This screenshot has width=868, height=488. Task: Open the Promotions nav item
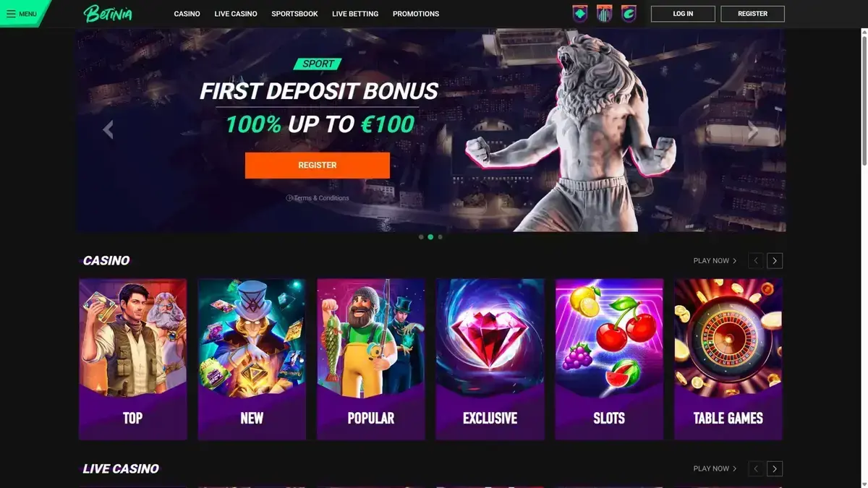point(416,14)
